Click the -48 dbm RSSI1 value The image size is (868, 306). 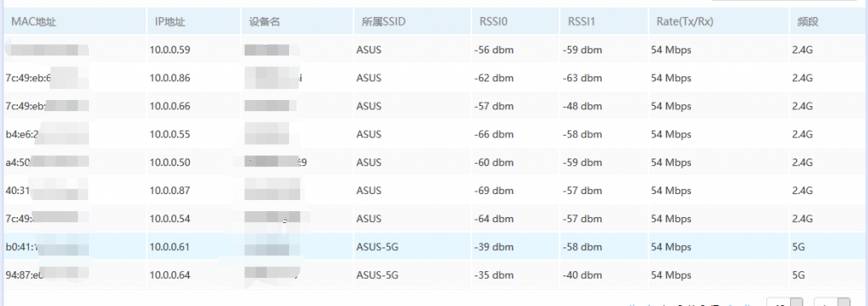(582, 106)
